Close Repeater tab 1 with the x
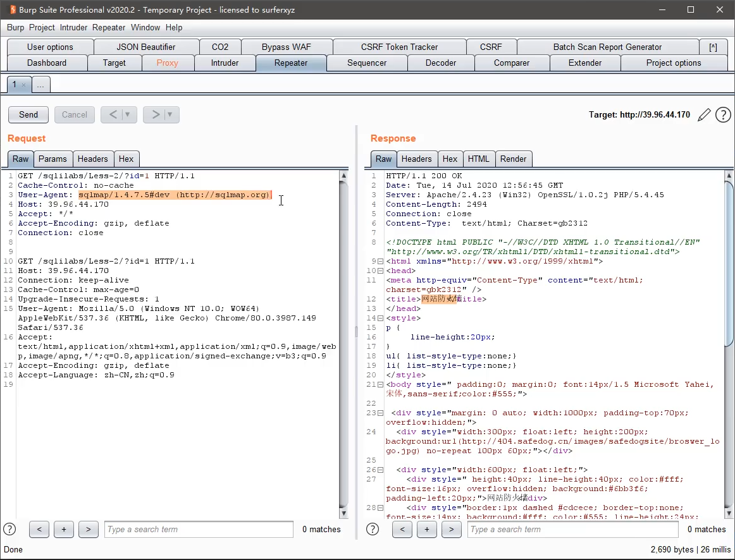This screenshot has height=560, width=735. [x=23, y=85]
